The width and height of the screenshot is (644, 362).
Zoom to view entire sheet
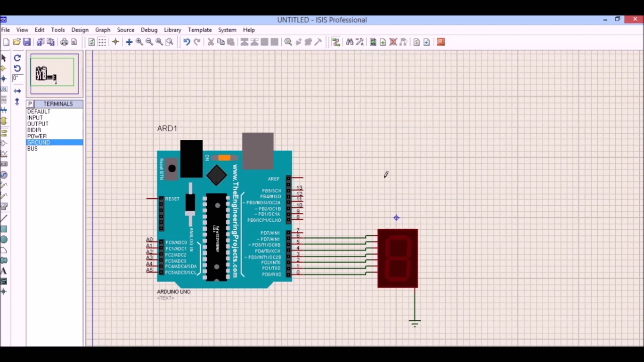point(159,42)
